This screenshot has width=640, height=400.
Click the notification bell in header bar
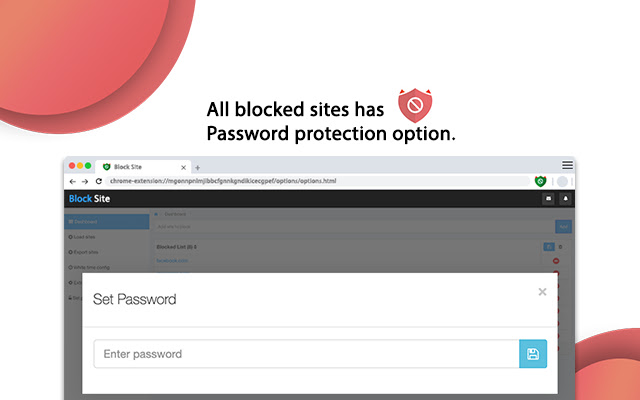point(564,199)
